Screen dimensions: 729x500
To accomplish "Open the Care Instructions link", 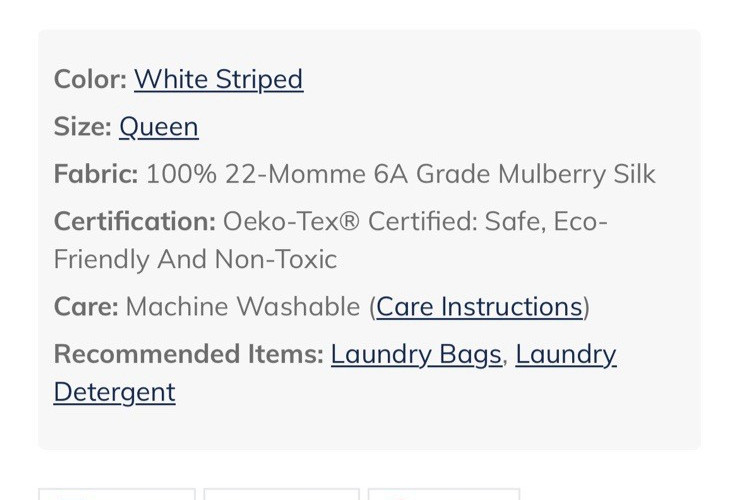I will pyautogui.click(x=479, y=307).
